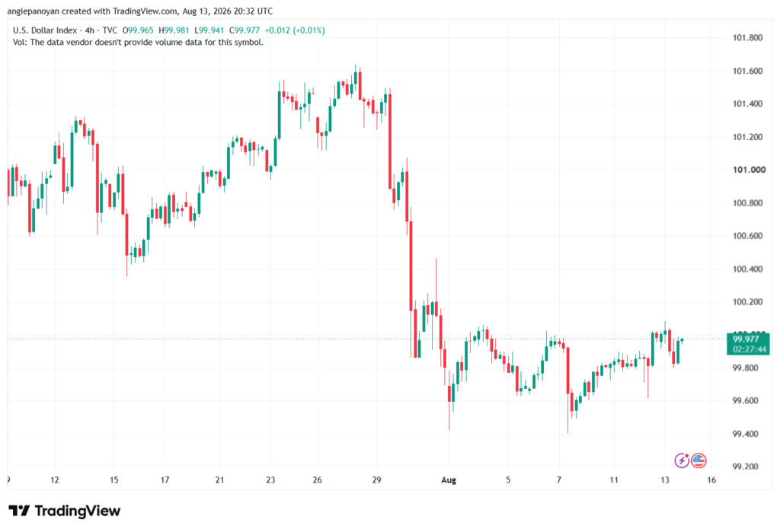Click the 99.200 price axis label
This screenshot has width=780, height=532.
point(746,467)
